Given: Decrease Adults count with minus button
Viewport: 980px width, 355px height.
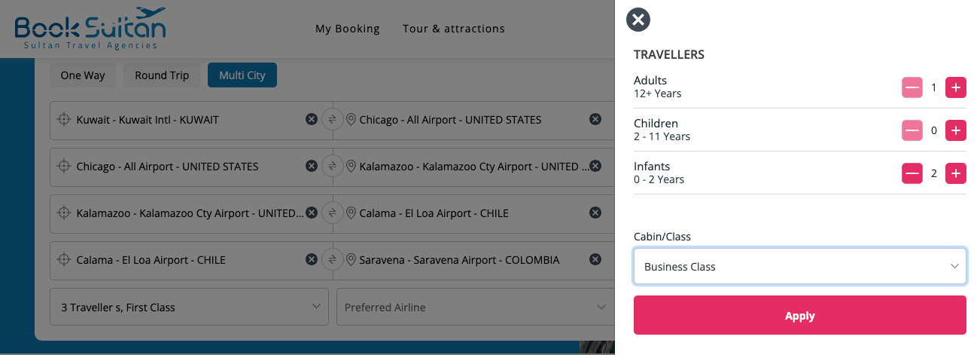Looking at the screenshot, I should (x=912, y=87).
